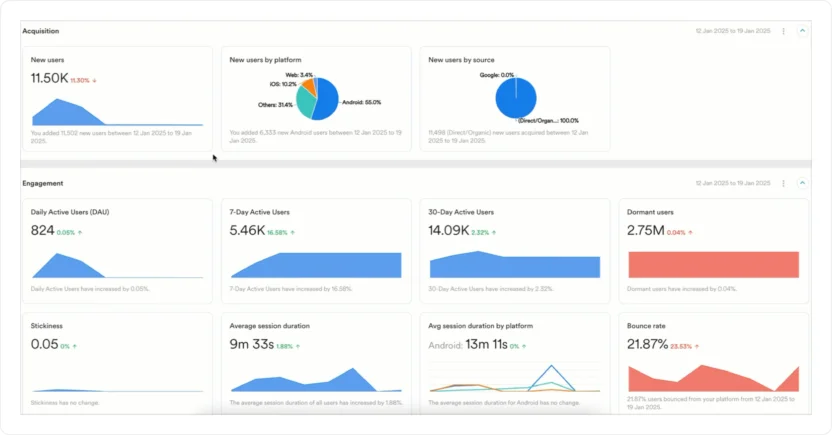832x435 pixels.
Task: Click the New users by source title
Action: 461,60
